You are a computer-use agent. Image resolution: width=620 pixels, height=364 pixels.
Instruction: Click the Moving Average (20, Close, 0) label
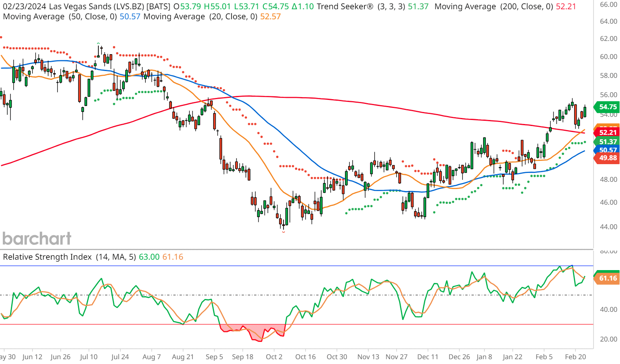tap(200, 16)
